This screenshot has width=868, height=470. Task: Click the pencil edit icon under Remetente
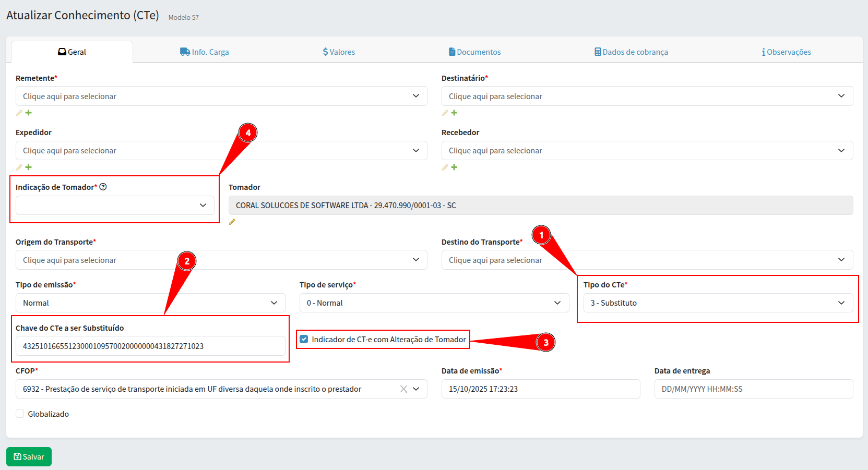(x=19, y=113)
